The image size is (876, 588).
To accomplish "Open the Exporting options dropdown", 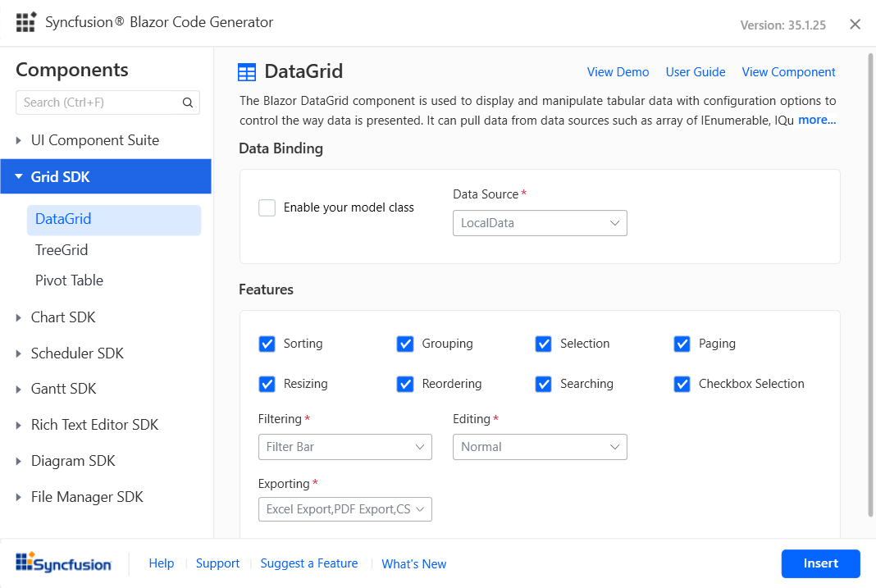I will [x=344, y=509].
